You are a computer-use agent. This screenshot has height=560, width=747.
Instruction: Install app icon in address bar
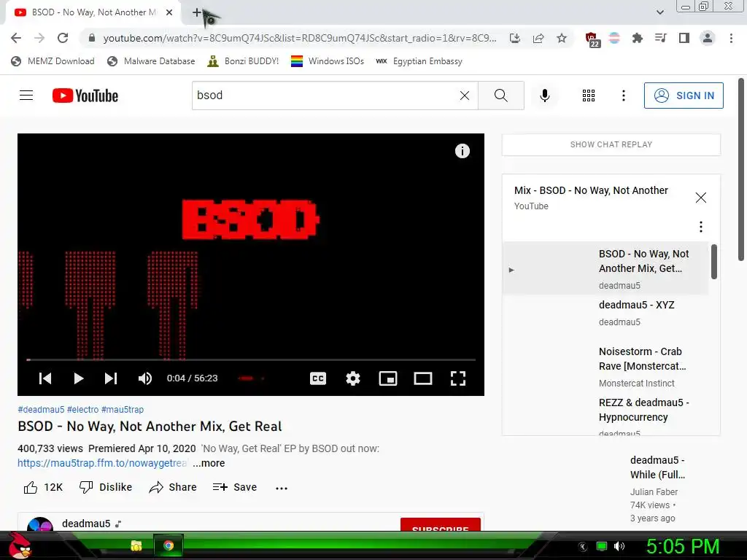[514, 38]
